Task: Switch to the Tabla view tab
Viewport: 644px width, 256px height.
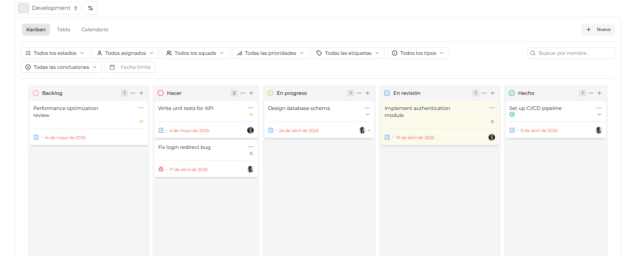Action: (x=63, y=29)
